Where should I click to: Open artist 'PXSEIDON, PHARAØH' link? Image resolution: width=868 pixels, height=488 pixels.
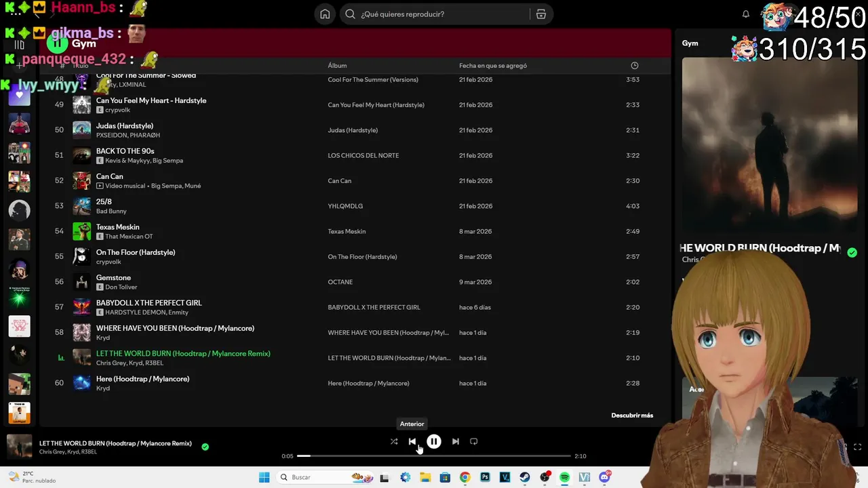[x=128, y=135]
